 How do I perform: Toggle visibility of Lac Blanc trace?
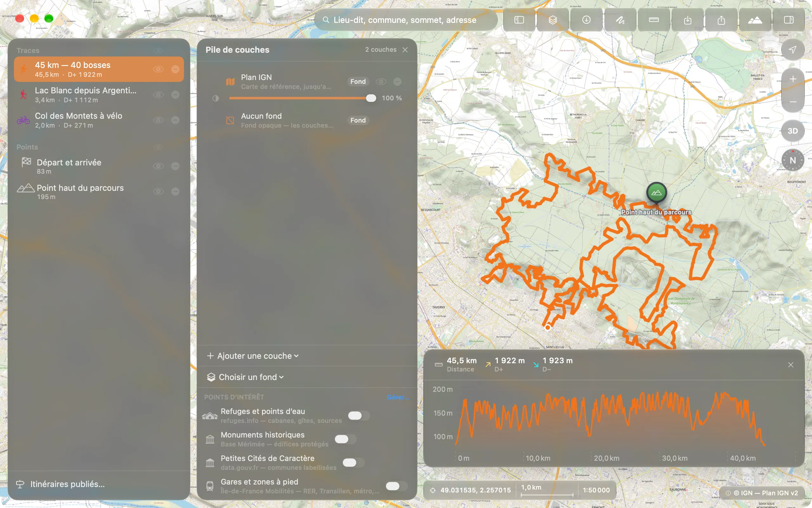click(x=158, y=95)
